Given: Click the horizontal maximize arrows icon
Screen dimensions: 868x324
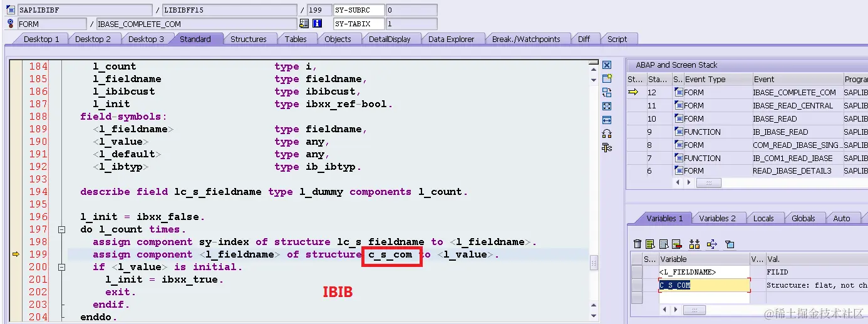Looking at the screenshot, I should (x=606, y=120).
